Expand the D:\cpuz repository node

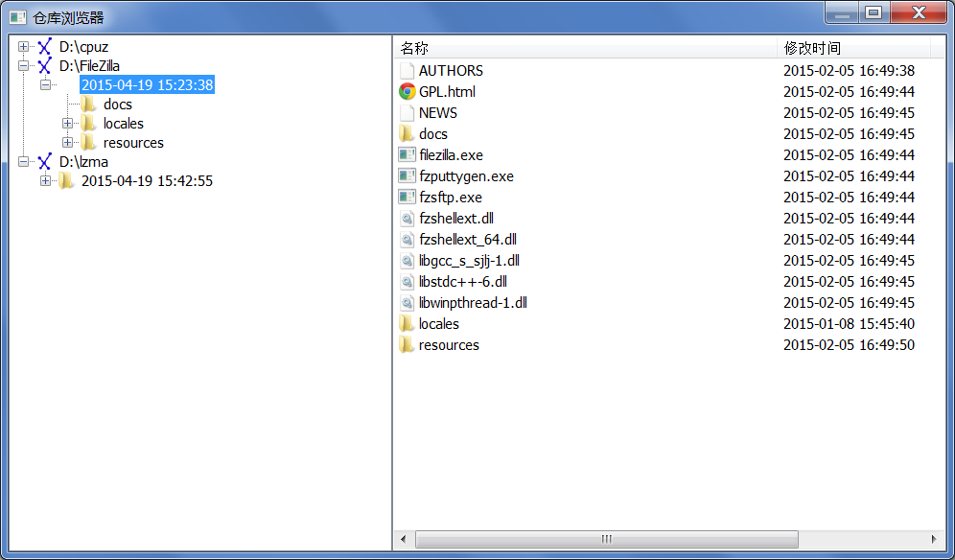click(x=23, y=46)
